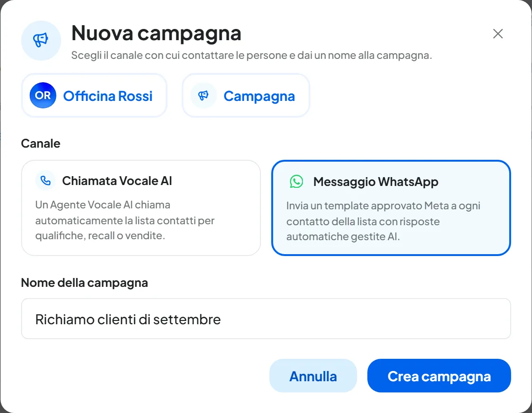Image resolution: width=532 pixels, height=413 pixels.
Task: Click the WhatsApp logo icon
Action: point(296,181)
